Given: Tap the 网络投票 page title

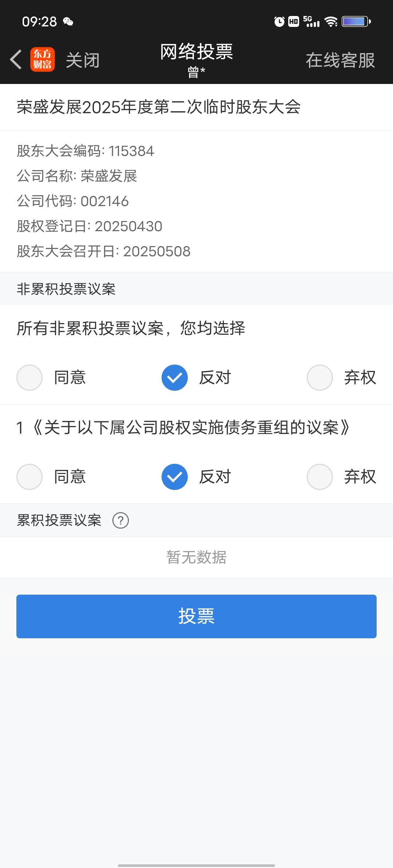Looking at the screenshot, I should point(196,52).
